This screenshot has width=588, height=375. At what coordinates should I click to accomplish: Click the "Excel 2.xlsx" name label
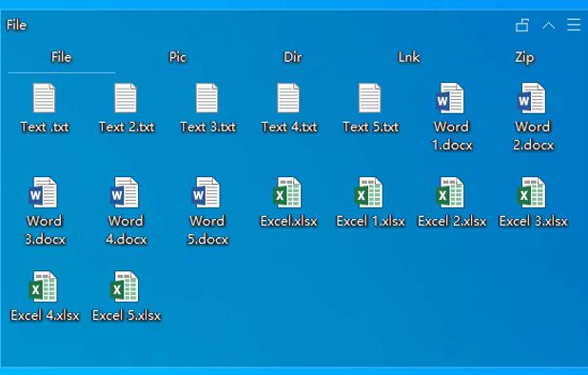pyautogui.click(x=452, y=221)
